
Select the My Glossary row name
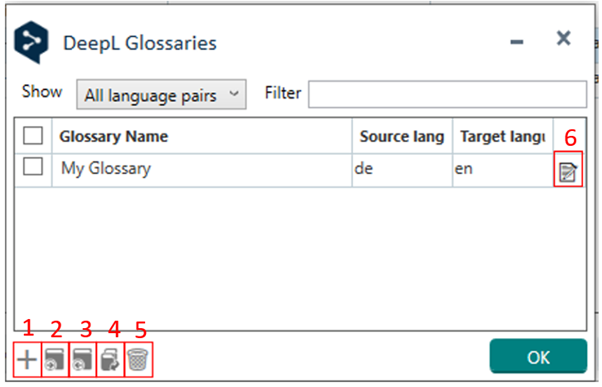click(x=106, y=169)
